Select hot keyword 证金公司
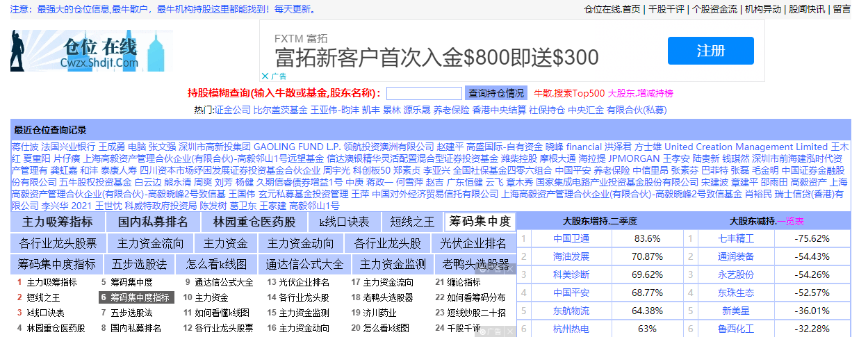This screenshot has width=868, height=337. (x=233, y=110)
